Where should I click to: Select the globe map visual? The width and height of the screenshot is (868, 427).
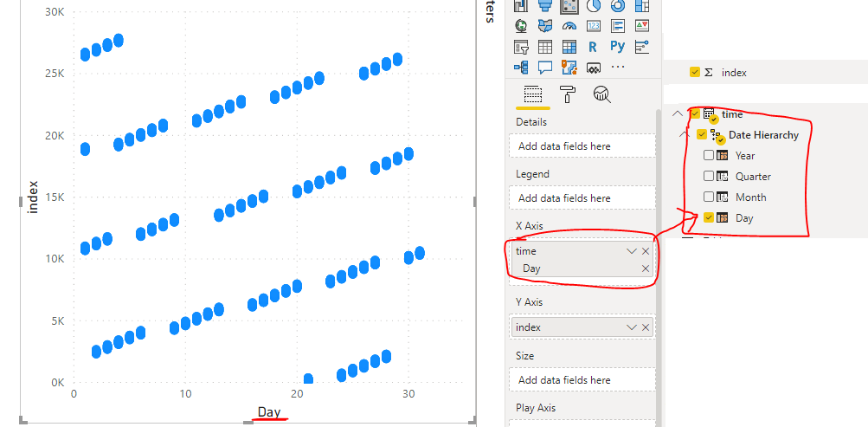coord(521,26)
